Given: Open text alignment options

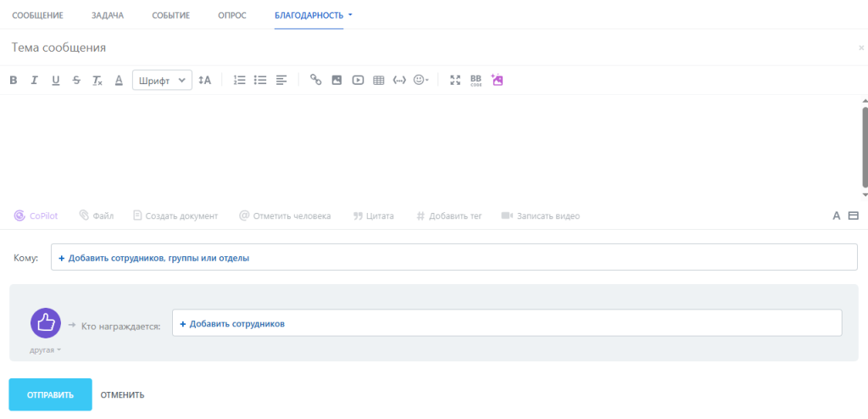Looking at the screenshot, I should [x=281, y=81].
